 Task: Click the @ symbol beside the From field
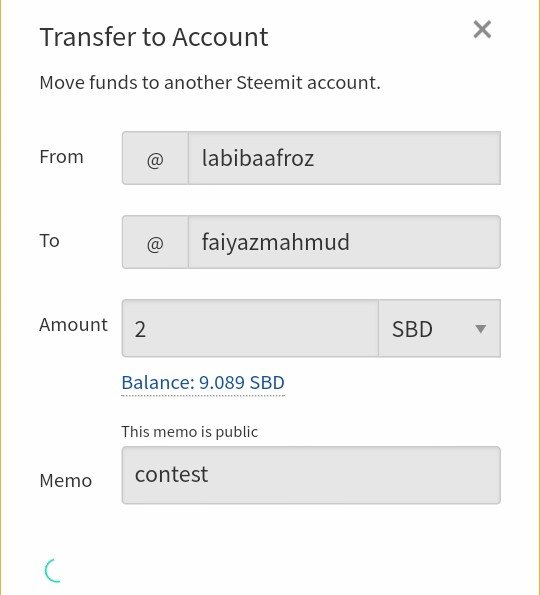pos(155,158)
